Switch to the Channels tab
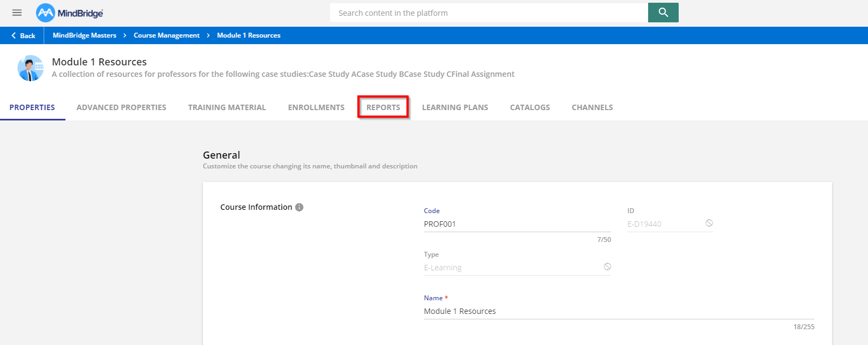 click(592, 107)
